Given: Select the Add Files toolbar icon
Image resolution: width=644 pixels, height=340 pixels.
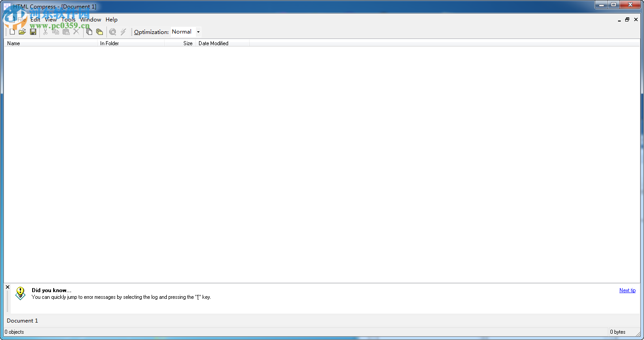Looking at the screenshot, I should pyautogui.click(x=89, y=31).
